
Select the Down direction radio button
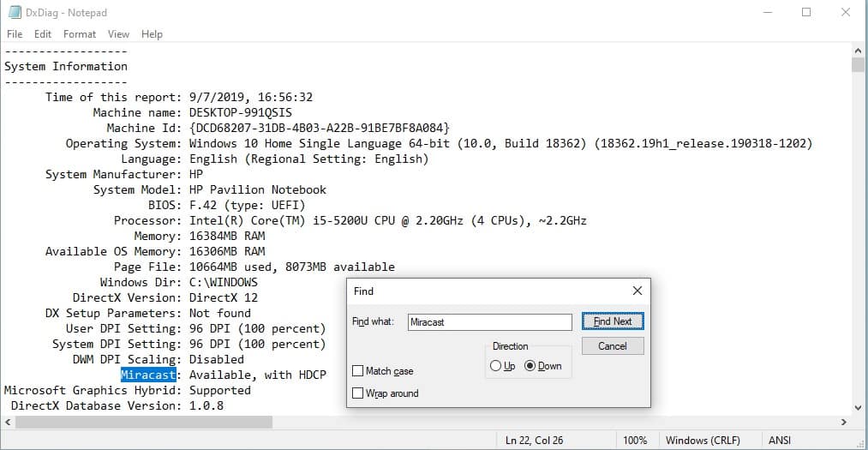pos(530,366)
